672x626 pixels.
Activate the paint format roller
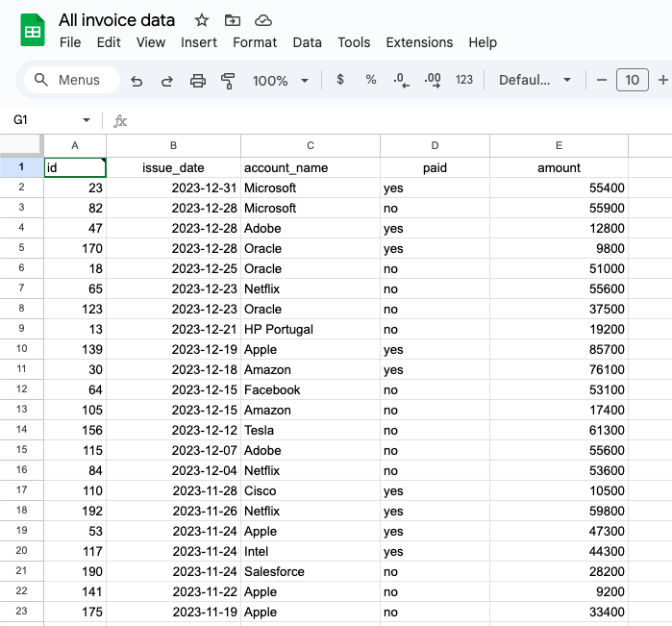click(x=228, y=80)
